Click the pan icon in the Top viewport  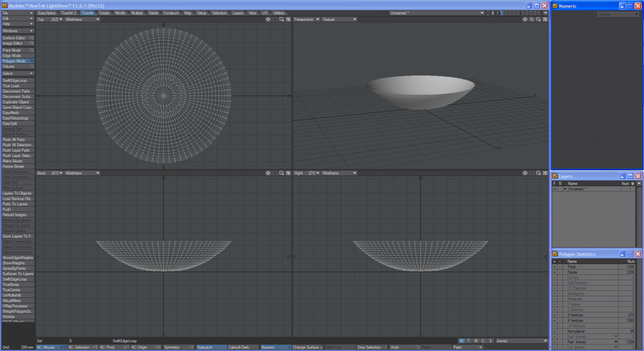click(268, 19)
